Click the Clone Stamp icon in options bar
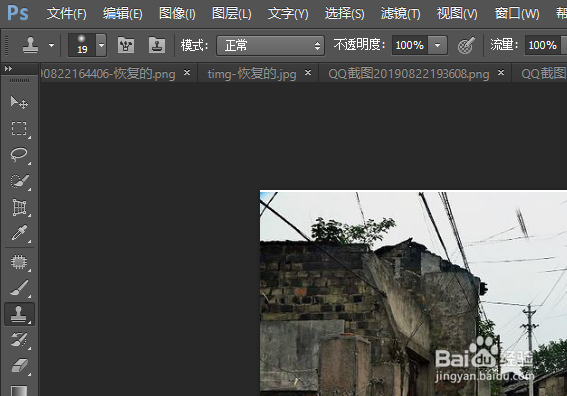 tap(30, 45)
